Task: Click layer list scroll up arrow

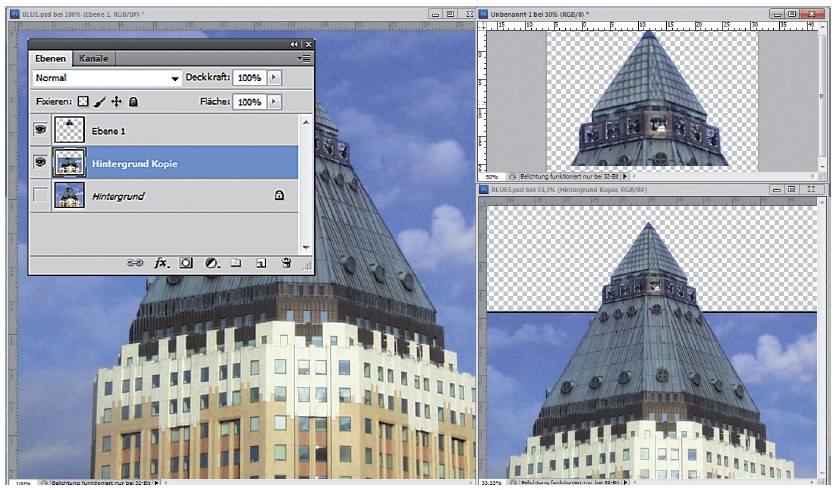Action: (x=306, y=123)
